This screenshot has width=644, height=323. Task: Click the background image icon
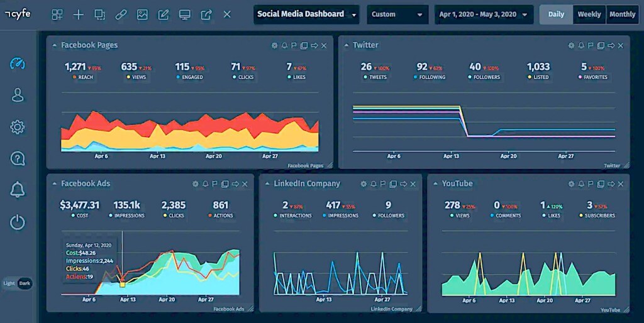point(142,15)
